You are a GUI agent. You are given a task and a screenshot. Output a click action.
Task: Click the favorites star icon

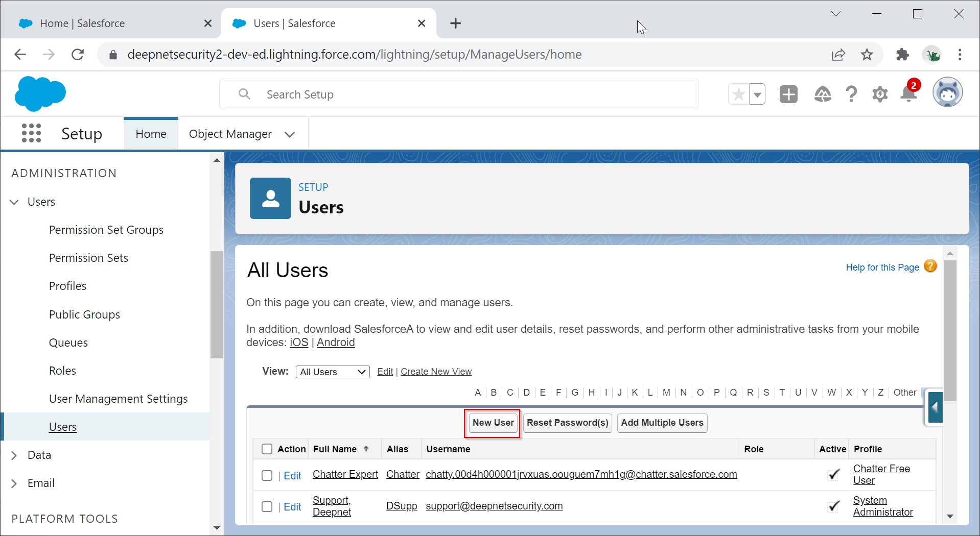(x=738, y=94)
